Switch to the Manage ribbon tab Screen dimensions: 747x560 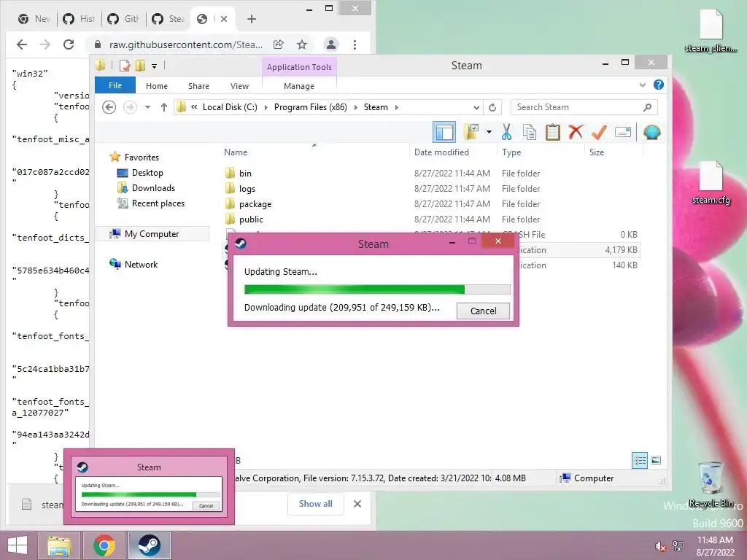(299, 86)
